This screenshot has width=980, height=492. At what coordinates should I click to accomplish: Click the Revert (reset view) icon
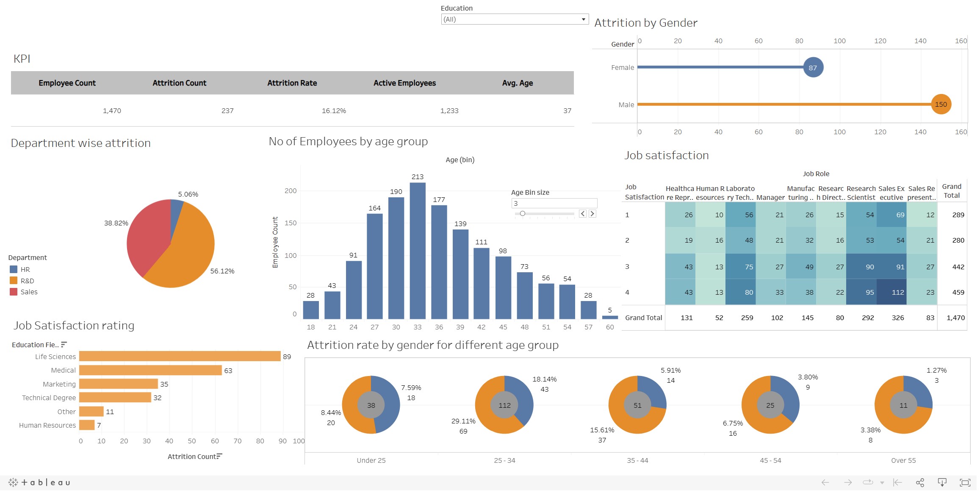tap(897, 482)
